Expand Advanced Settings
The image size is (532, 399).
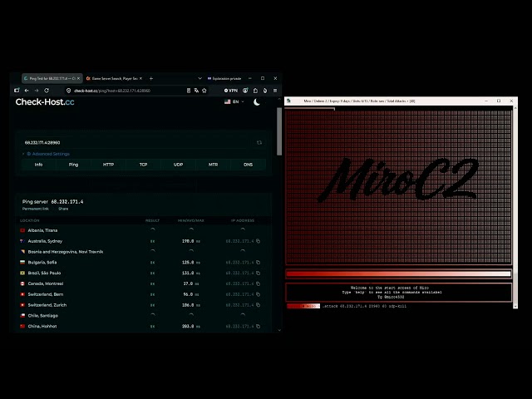(x=48, y=154)
